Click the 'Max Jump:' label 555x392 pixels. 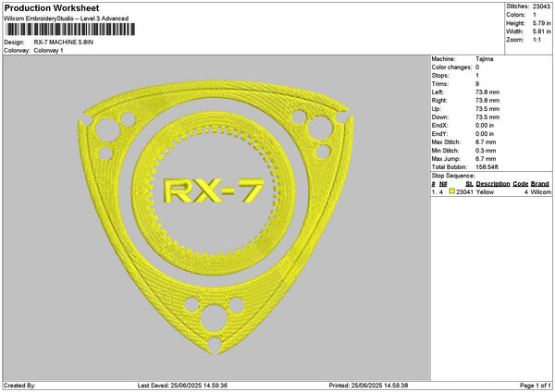pyautogui.click(x=445, y=159)
